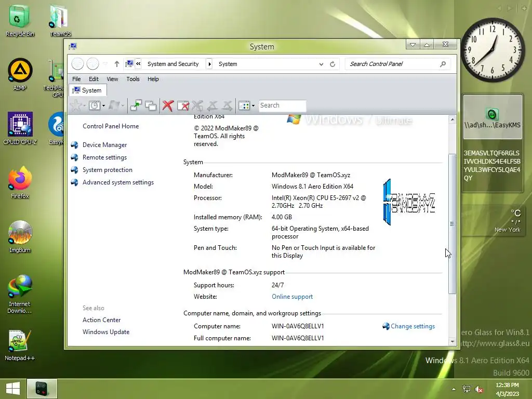The height and width of the screenshot is (399, 532).
Task: Open the EasyKMS gadget shortcut
Action: tap(493, 117)
